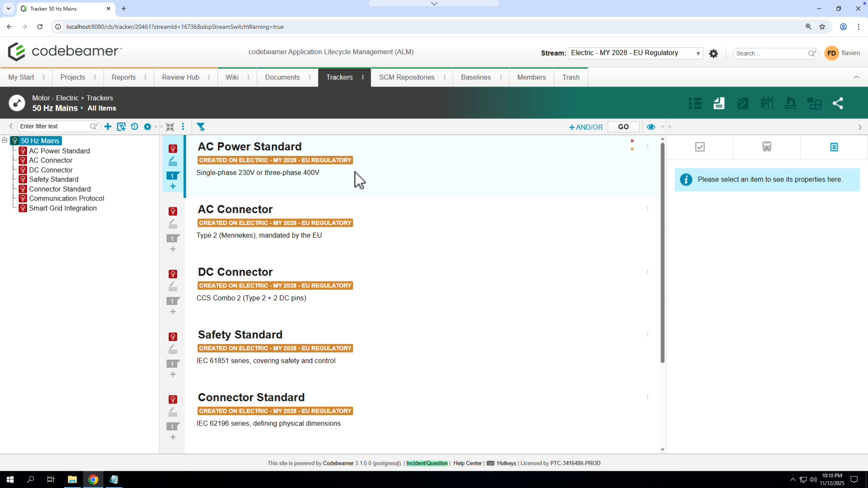868x488 pixels.
Task: Click the stream settings gear icon
Action: click(713, 53)
